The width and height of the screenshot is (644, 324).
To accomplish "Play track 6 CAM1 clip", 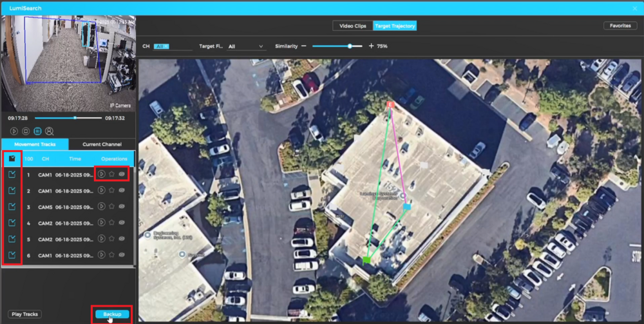I will tap(102, 256).
